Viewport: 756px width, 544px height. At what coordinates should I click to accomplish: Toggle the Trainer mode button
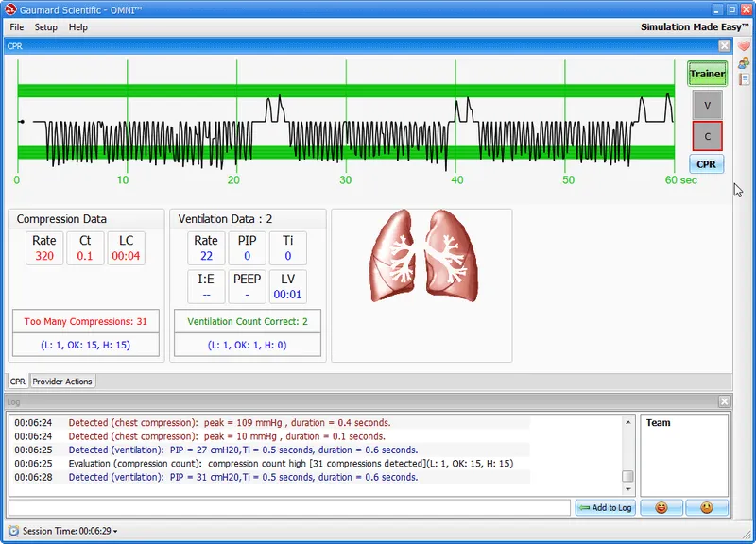[707, 74]
